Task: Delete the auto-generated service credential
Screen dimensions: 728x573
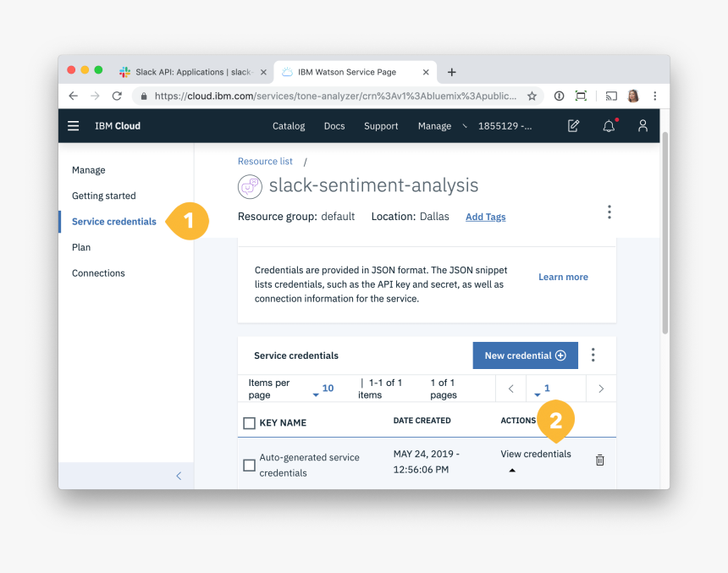Action: click(600, 460)
